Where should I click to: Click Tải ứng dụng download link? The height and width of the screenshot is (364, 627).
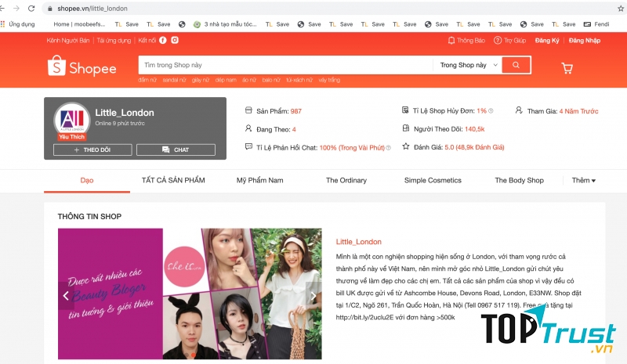114,41
